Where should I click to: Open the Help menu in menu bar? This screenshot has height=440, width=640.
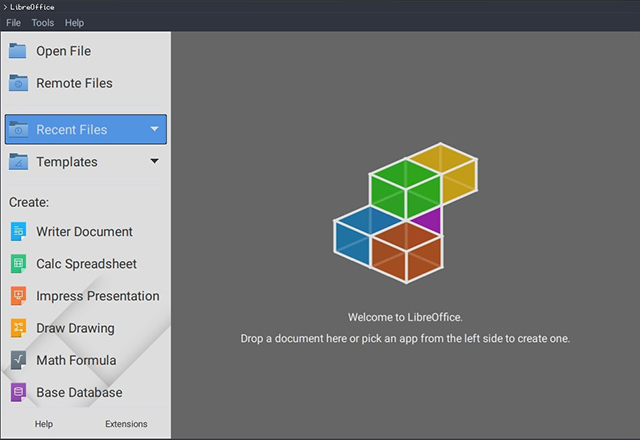[74, 23]
